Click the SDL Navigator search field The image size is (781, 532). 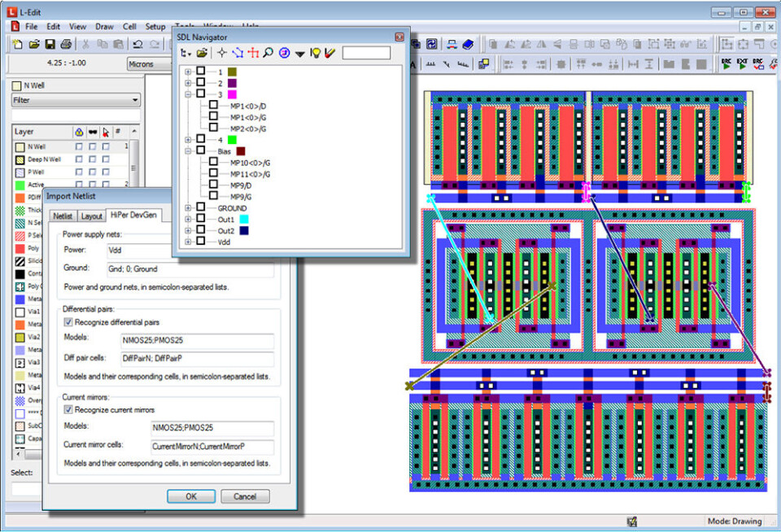coord(367,53)
